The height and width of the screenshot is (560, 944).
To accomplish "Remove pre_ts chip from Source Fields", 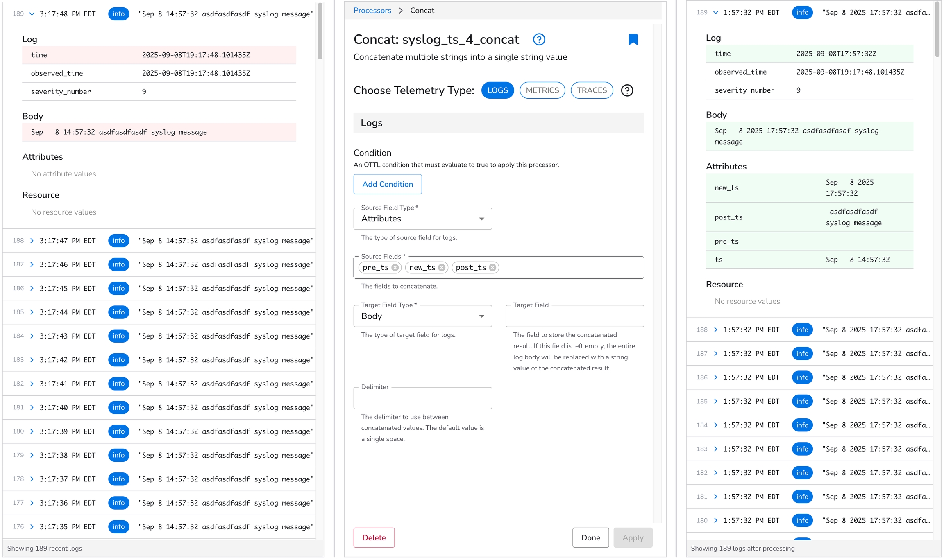I will coord(395,268).
